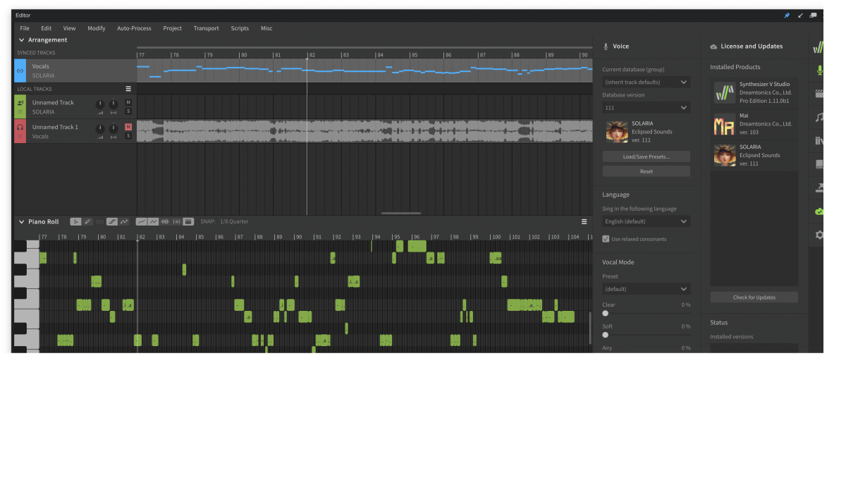Image resolution: width=846 pixels, height=504 pixels.
Task: Click the SOLARIA voice portrait in Voice panel
Action: click(617, 131)
